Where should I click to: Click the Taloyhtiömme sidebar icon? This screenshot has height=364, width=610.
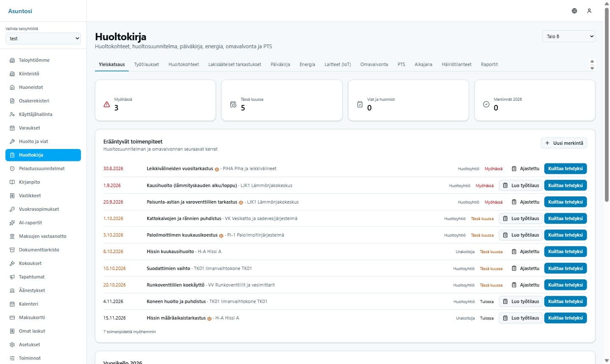point(12,60)
